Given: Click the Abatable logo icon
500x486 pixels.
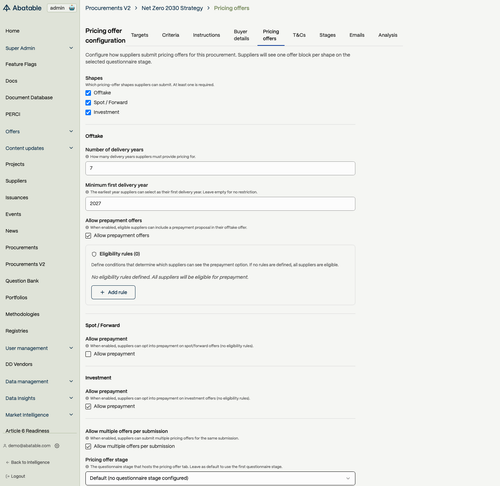Looking at the screenshot, I should point(6,8).
